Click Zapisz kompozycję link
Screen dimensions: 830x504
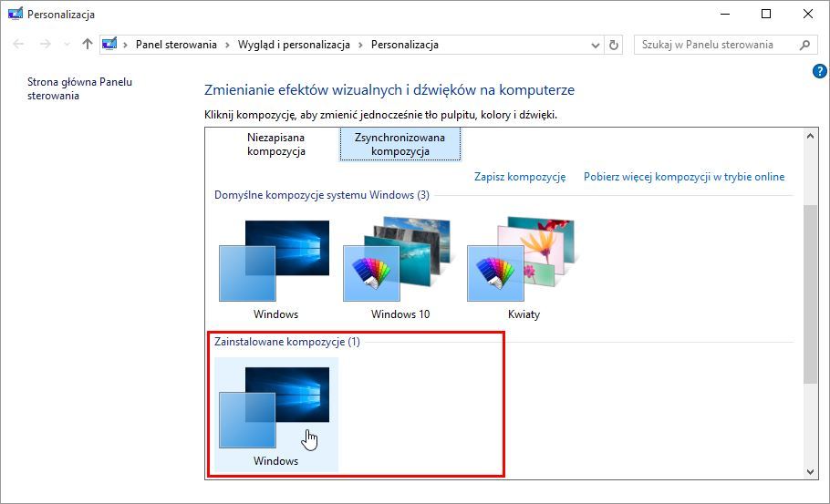point(520,177)
